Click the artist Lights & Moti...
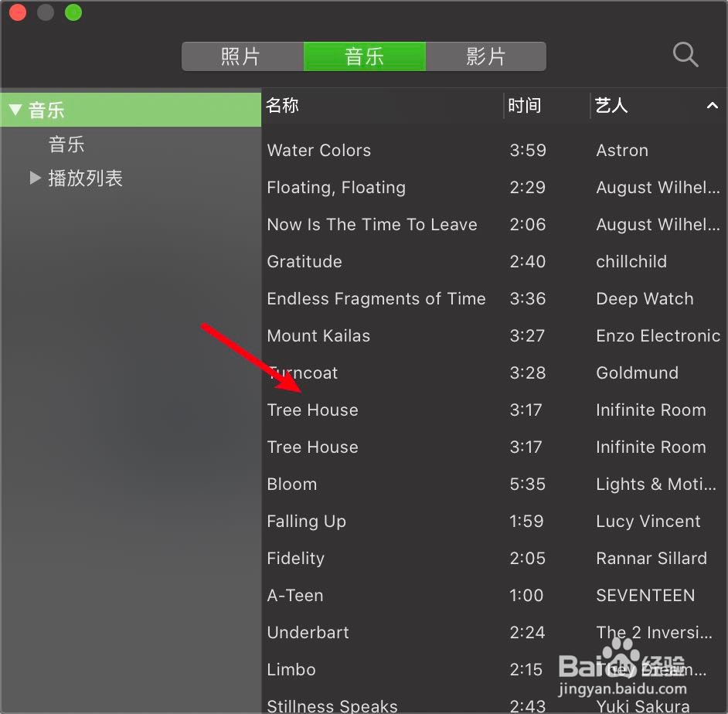 [656, 484]
